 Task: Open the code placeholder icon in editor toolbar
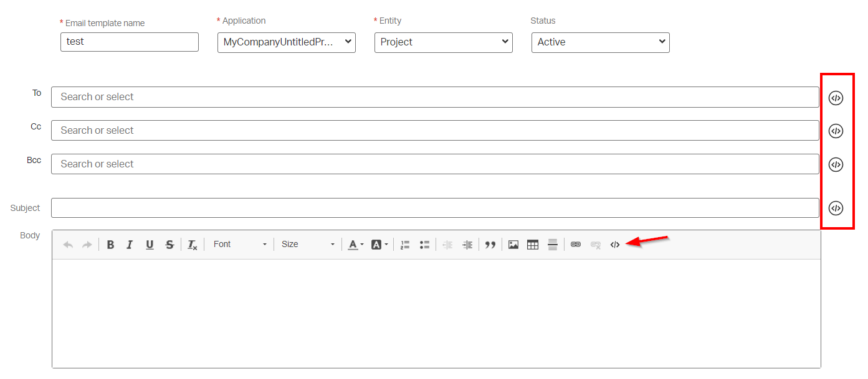click(615, 245)
